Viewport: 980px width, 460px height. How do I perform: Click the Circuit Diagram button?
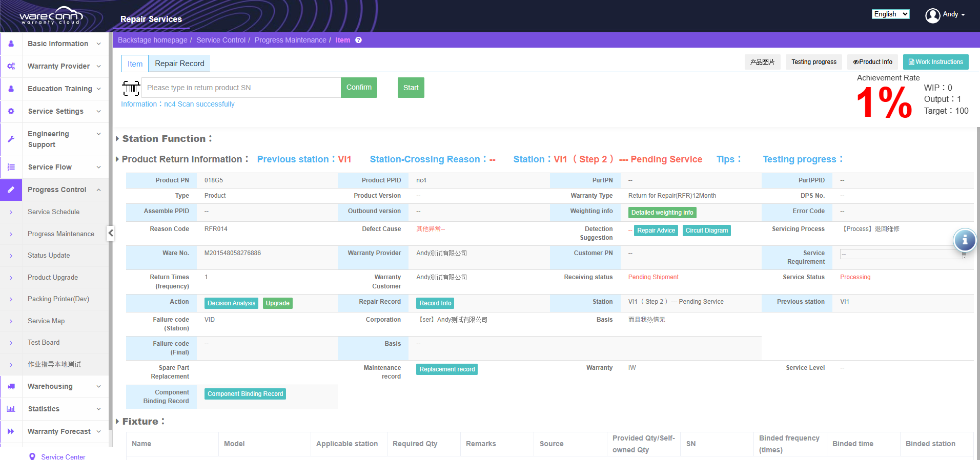pyautogui.click(x=707, y=231)
